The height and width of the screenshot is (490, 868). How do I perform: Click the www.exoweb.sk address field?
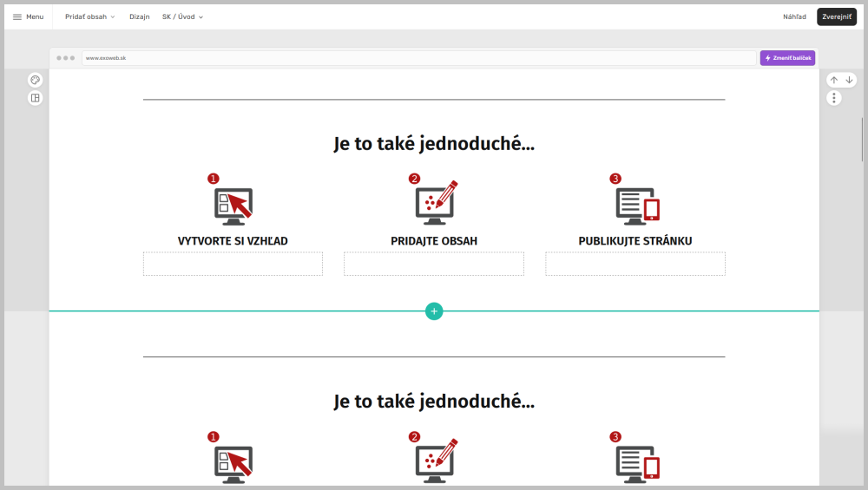tap(418, 58)
